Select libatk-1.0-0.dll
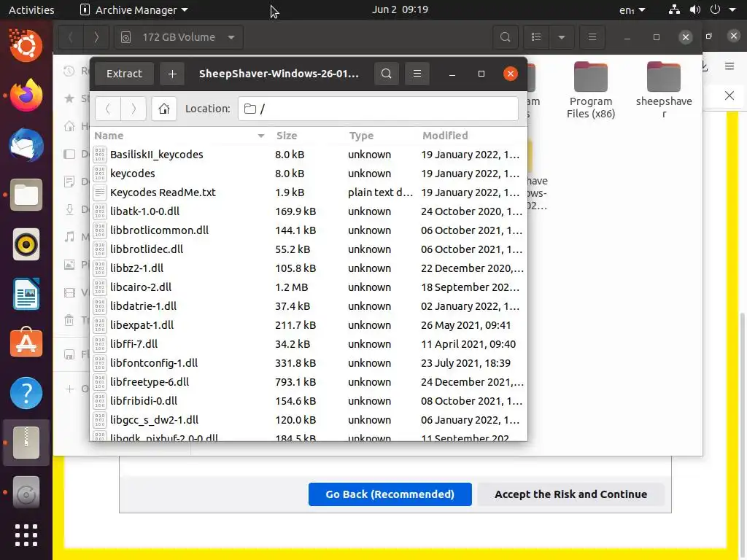Viewport: 747px width, 560px height. (309, 211)
